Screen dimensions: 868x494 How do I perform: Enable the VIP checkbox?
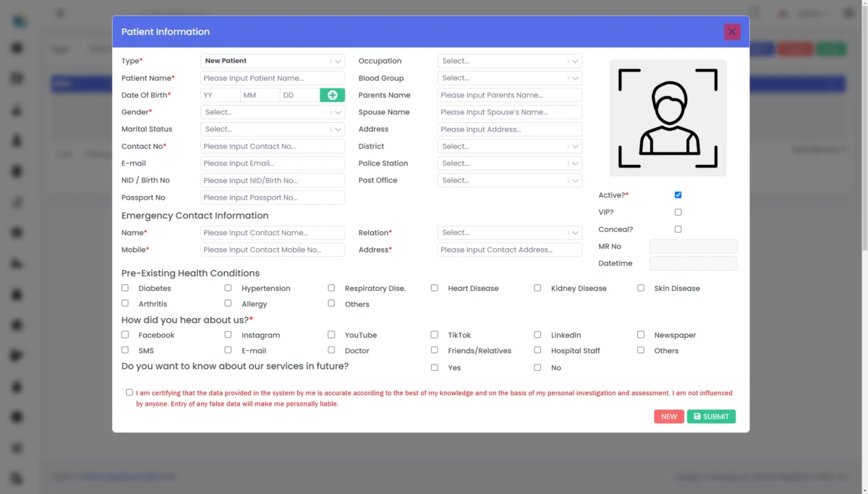coord(678,213)
